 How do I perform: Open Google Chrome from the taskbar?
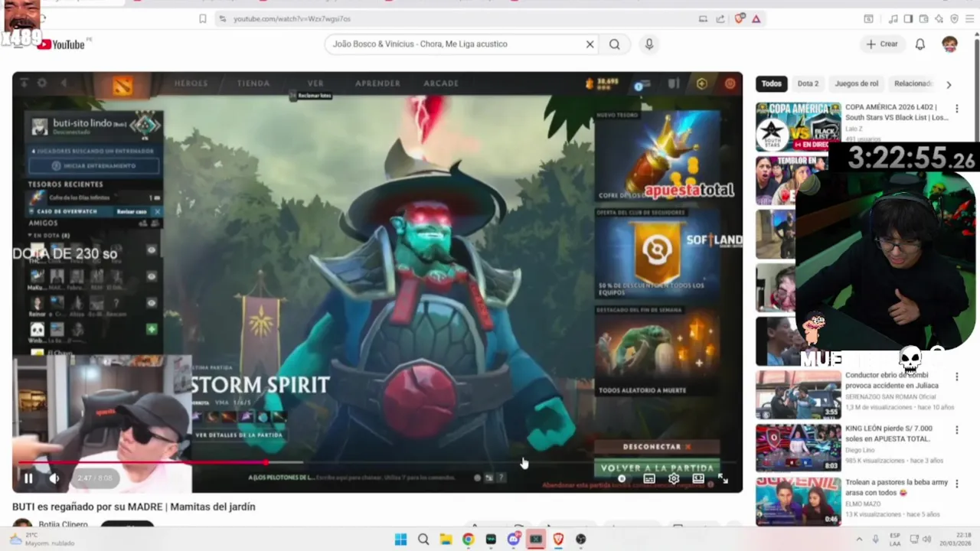pos(468,540)
